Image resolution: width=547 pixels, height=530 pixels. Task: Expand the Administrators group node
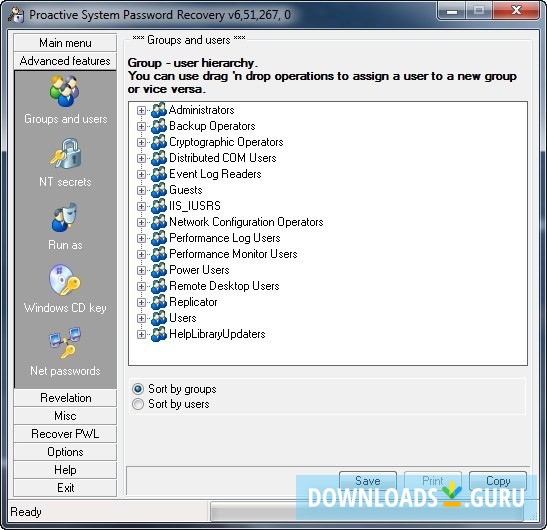tap(141, 111)
